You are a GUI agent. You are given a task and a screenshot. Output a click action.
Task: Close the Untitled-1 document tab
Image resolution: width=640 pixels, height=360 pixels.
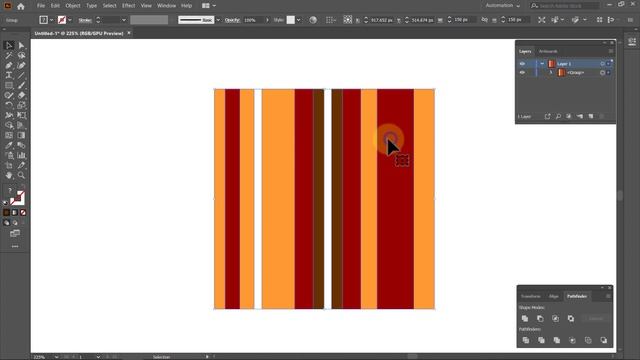[x=129, y=33]
